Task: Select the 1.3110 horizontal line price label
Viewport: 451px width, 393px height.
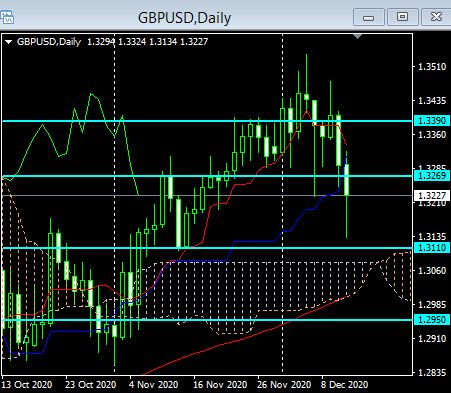Action: tap(432, 248)
